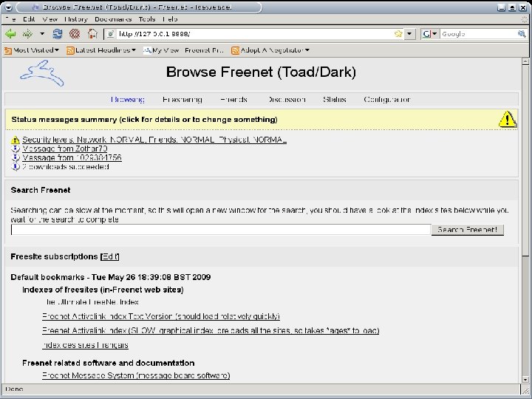Click the Freenet rabbit logo

(x=42, y=73)
